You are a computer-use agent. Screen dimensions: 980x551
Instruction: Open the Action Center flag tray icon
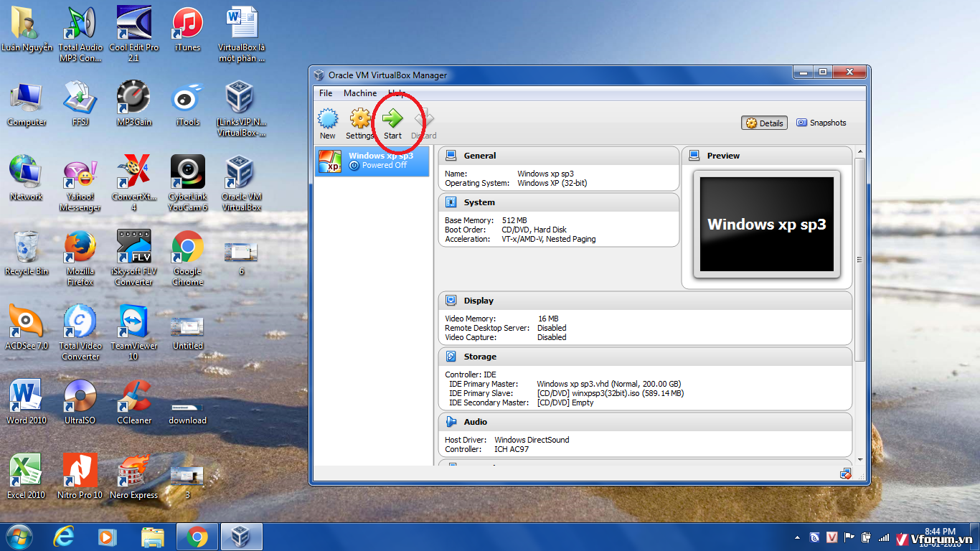coord(849,537)
